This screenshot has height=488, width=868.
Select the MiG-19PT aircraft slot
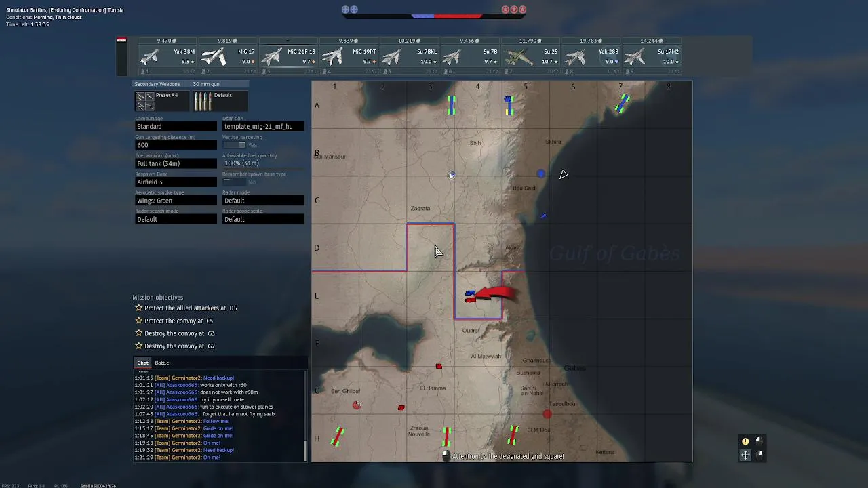click(x=349, y=56)
